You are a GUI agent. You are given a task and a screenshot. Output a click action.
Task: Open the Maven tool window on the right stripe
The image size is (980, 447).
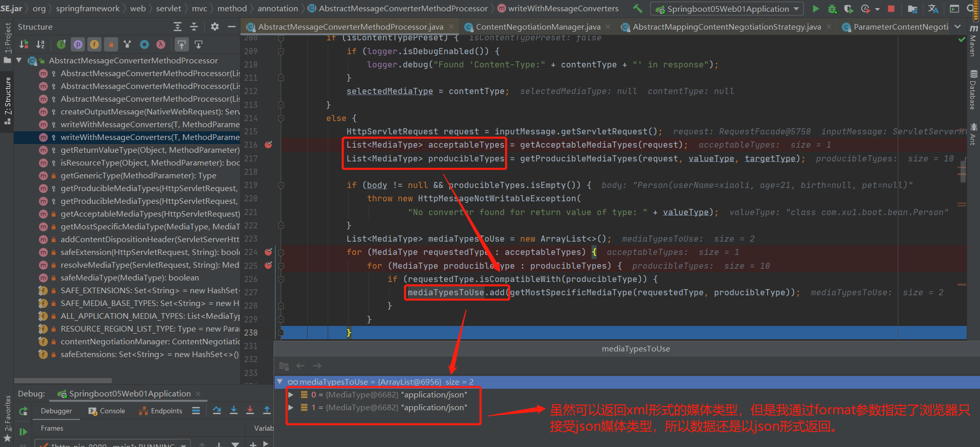pos(973,41)
